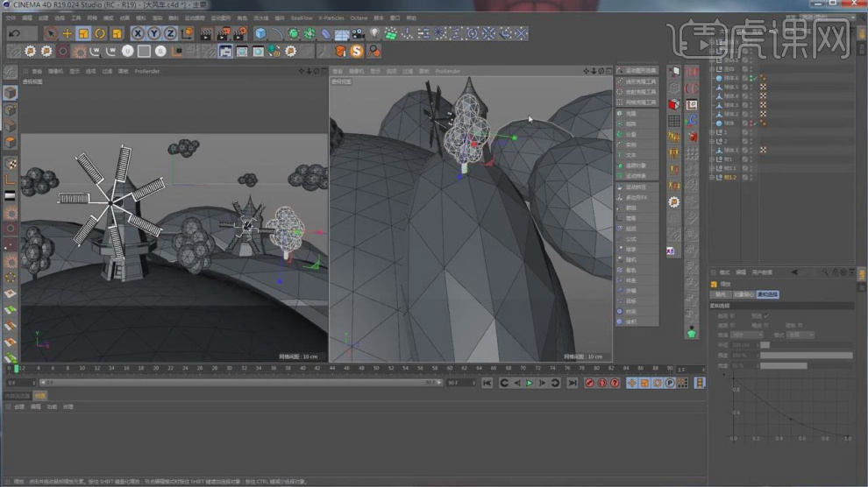
Task: Toggle the X axis lock icon
Action: point(138,33)
